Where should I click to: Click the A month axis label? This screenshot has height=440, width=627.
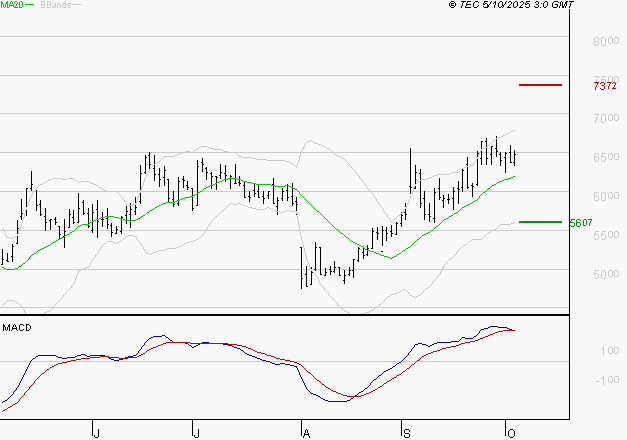[306, 433]
